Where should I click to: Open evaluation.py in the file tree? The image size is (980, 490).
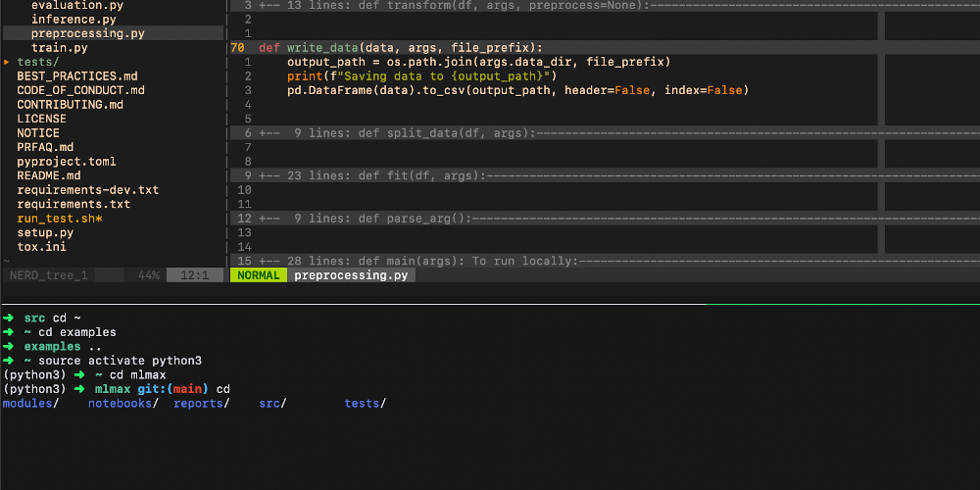pos(76,5)
